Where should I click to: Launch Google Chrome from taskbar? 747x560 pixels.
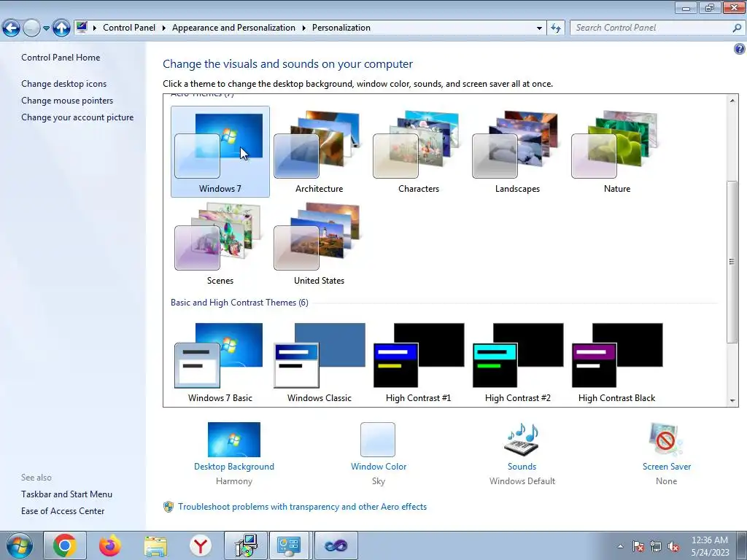coord(65,545)
